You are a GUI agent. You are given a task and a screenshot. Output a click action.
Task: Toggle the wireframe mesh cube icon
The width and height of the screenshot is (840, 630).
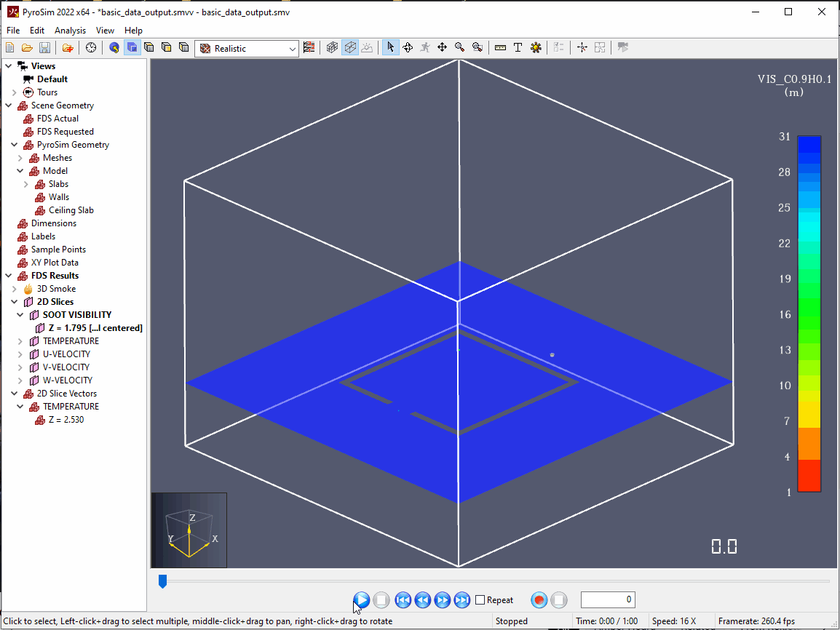[x=332, y=47]
